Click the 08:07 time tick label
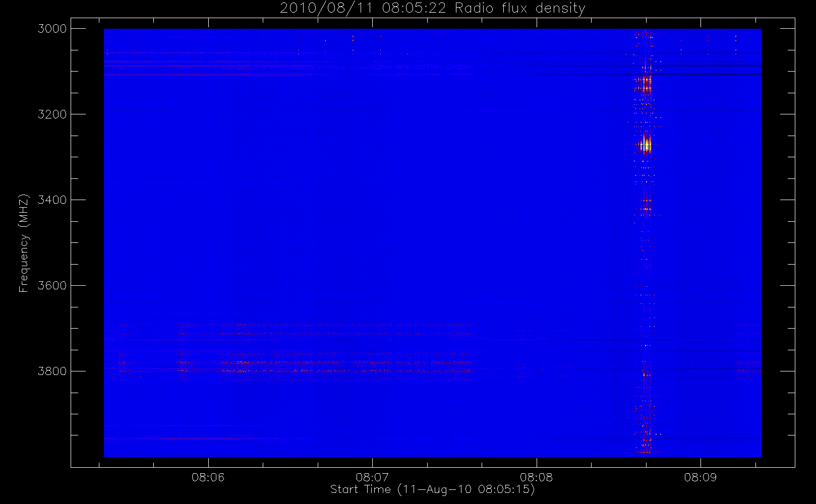The height and width of the screenshot is (504, 816). coord(372,477)
